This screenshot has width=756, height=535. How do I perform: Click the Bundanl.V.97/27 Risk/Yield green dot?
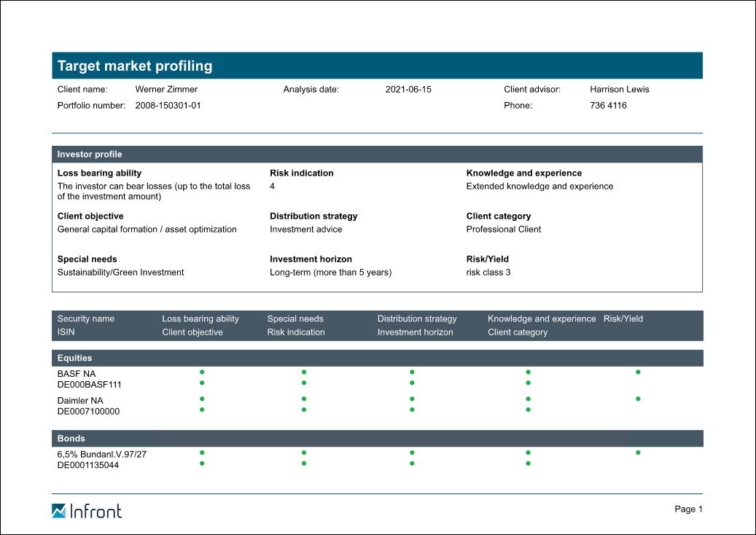pyautogui.click(x=638, y=453)
